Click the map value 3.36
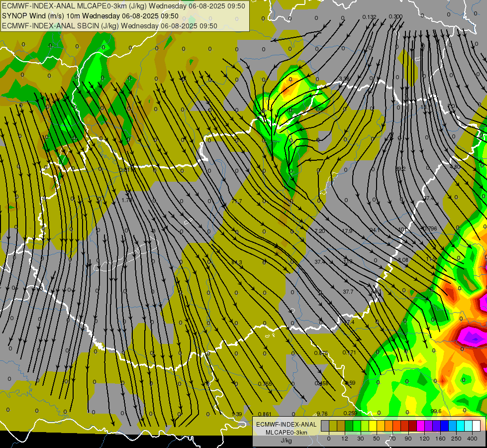The width and height of the screenshot is (487, 448). [x=344, y=79]
